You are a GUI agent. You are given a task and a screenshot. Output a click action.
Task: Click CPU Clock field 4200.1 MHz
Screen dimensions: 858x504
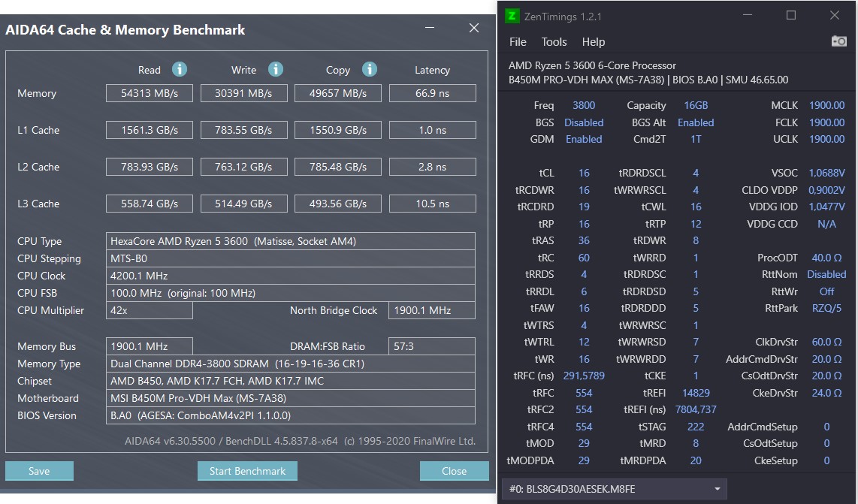pyautogui.click(x=291, y=276)
